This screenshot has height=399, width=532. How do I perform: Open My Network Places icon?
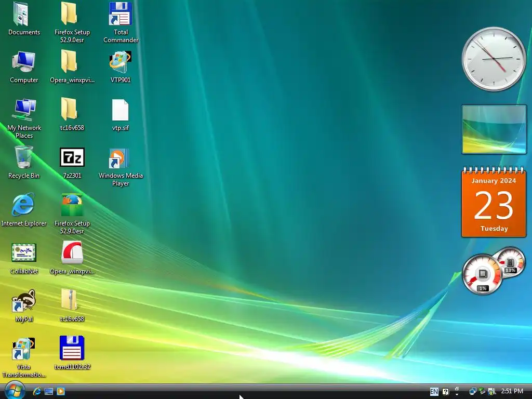click(x=24, y=110)
